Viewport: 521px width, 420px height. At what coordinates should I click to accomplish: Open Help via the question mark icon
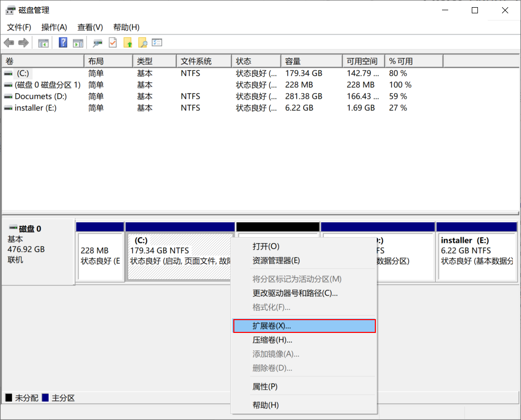tap(63, 43)
